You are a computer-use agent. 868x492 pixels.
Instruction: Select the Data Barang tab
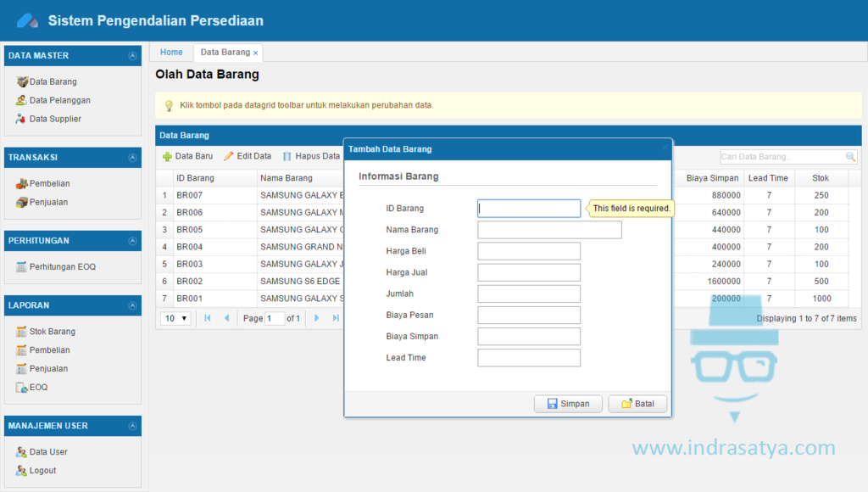pos(222,52)
